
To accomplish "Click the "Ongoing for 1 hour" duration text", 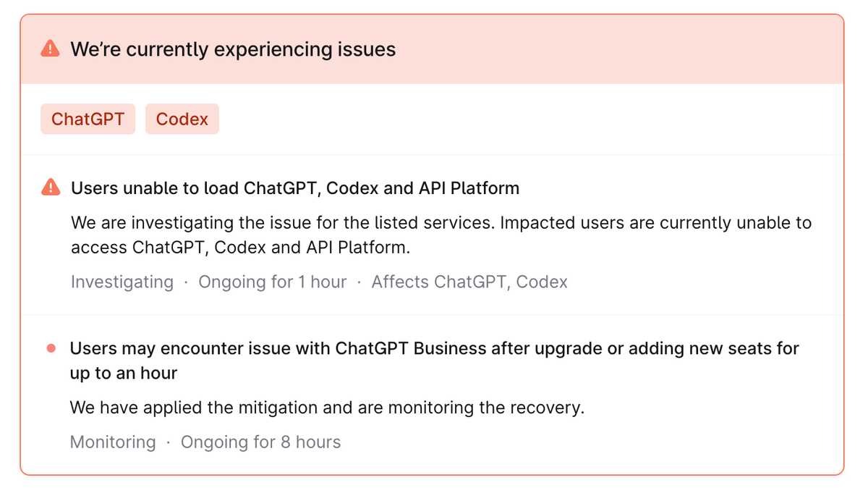I will [272, 282].
